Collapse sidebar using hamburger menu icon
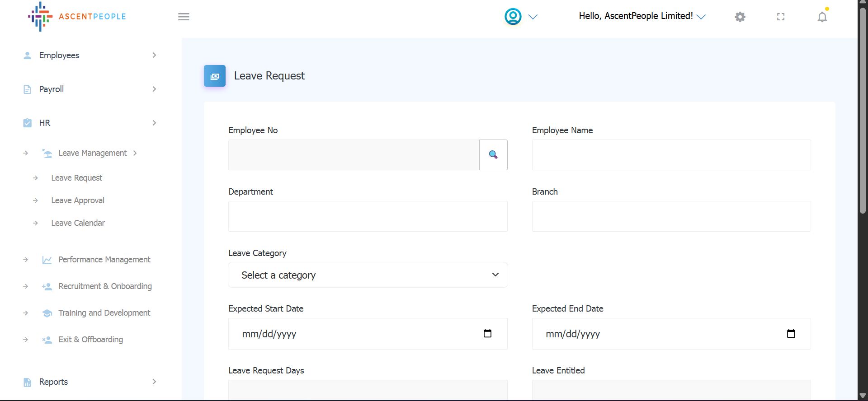The image size is (868, 401). click(x=184, y=17)
